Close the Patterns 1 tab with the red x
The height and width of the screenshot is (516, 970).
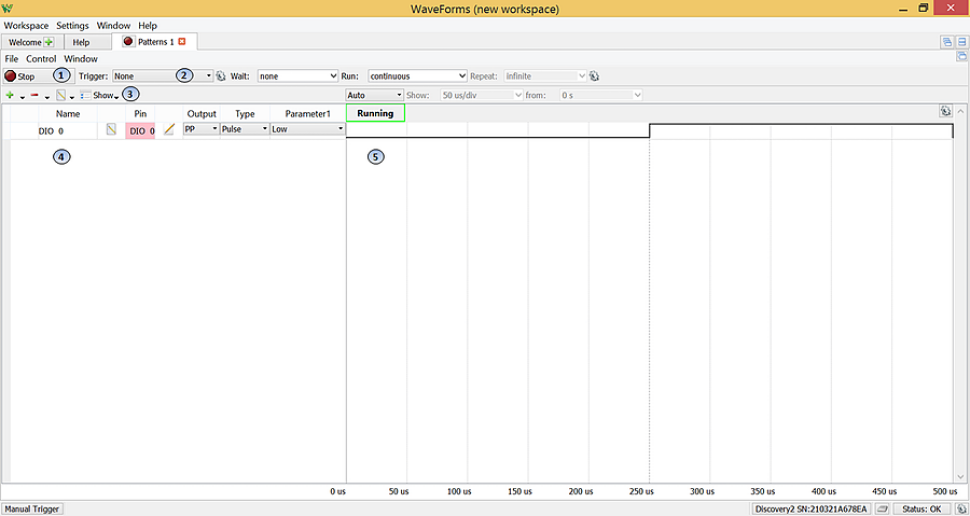point(182,41)
